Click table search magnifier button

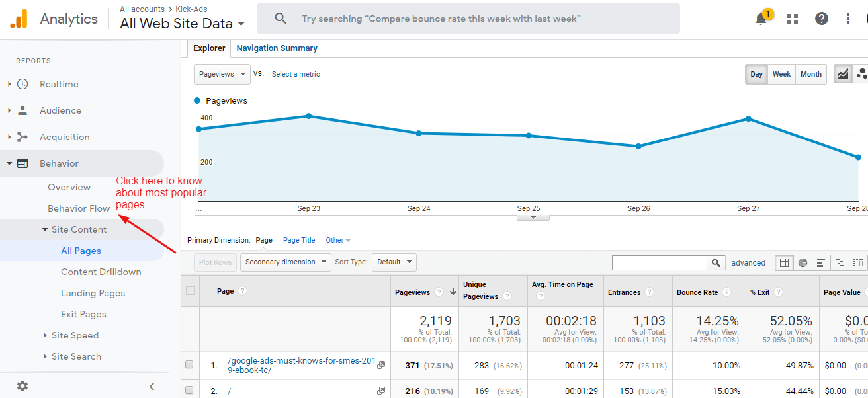pyautogui.click(x=716, y=262)
